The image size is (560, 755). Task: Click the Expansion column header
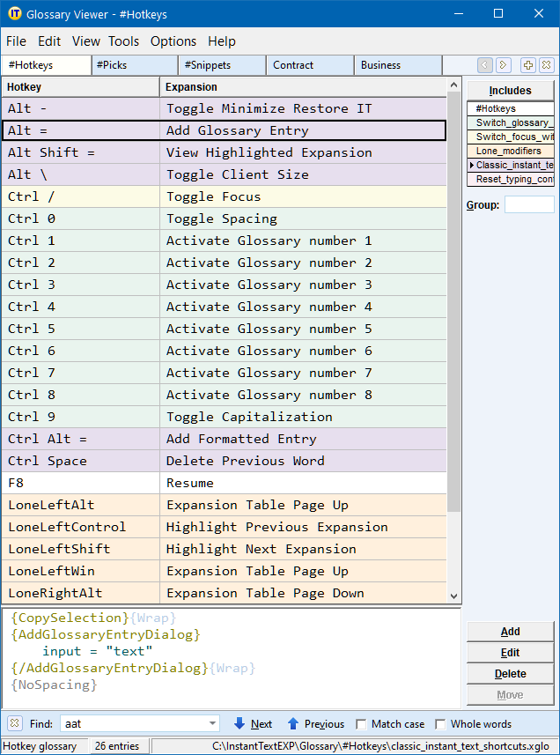(x=303, y=87)
